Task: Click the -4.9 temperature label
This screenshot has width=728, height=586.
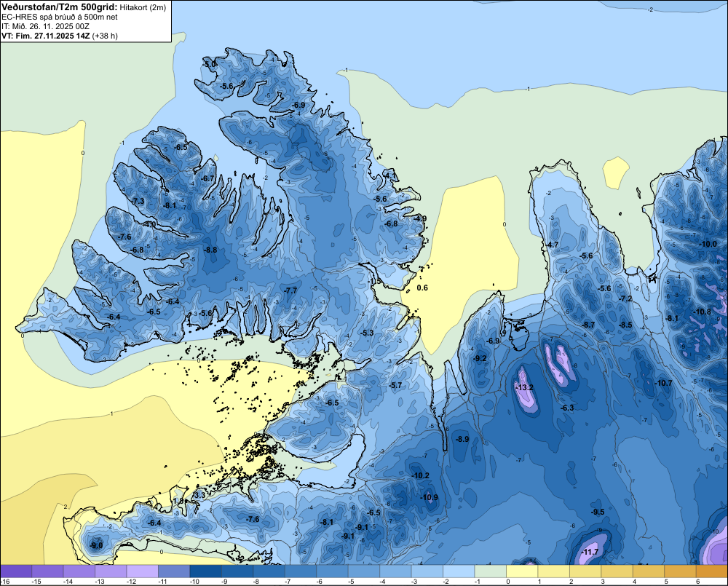Action: point(420,218)
